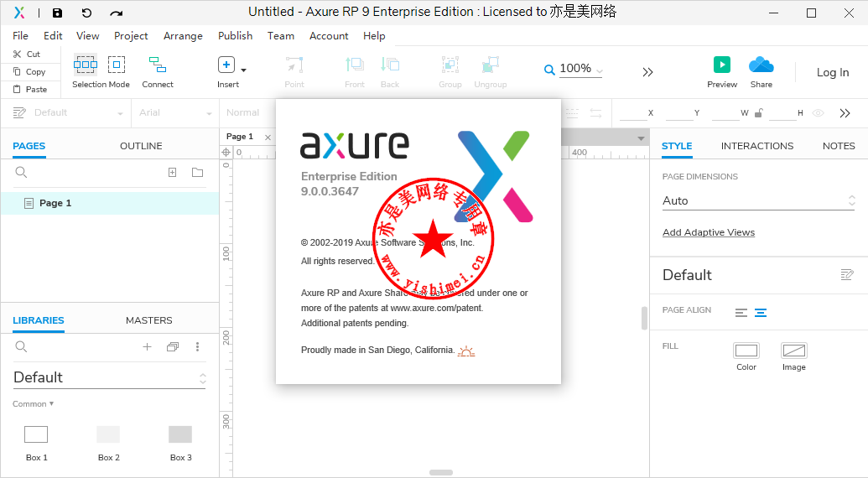Open the canvas tab list dropdown arrow
This screenshot has width=868, height=478.
641,138
